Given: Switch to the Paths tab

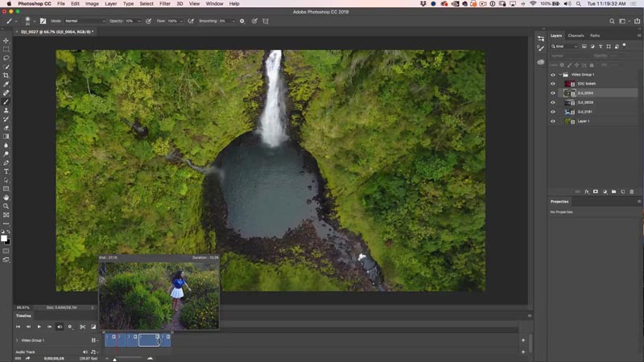Looking at the screenshot, I should pyautogui.click(x=595, y=35).
